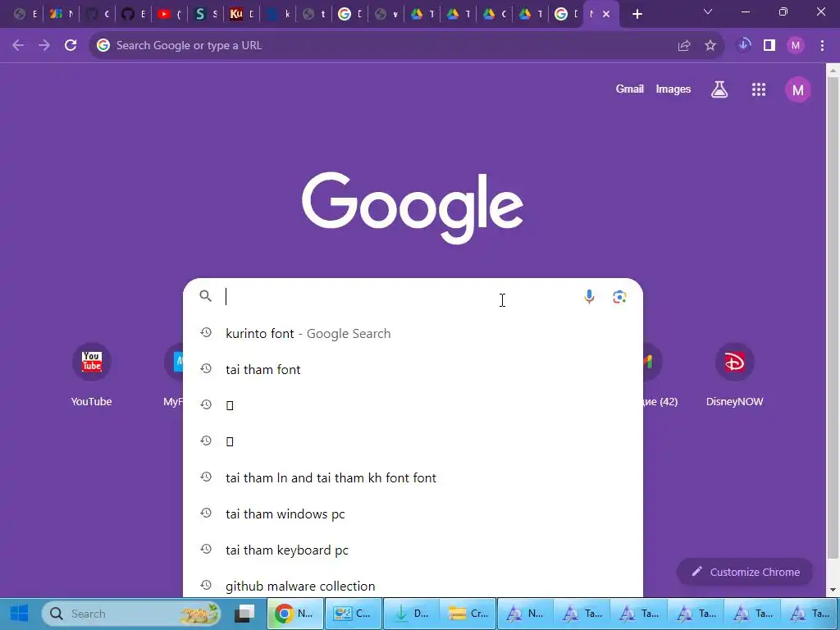Screen dimensions: 840x630
Task: Open the font viewer 'N...' taskbar window
Action: [x=526, y=614]
